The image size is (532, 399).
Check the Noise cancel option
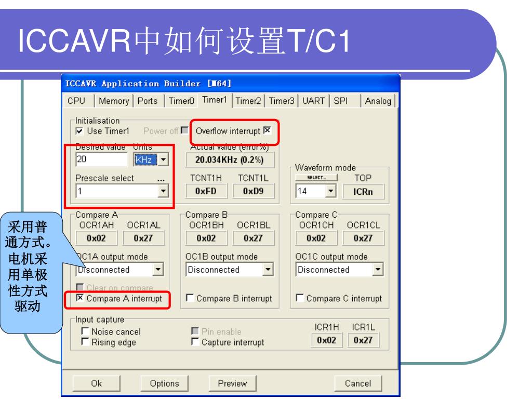tap(85, 331)
